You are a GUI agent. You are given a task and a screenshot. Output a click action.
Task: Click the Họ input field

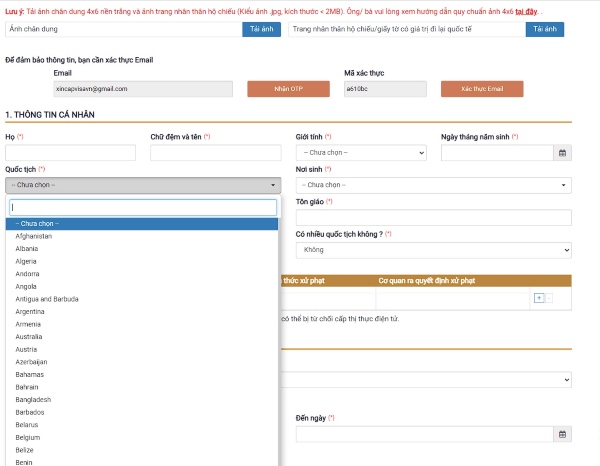pos(70,153)
